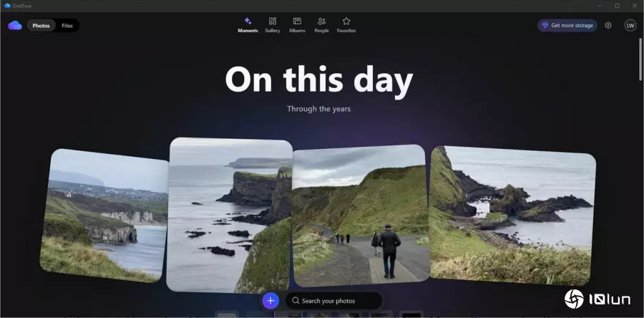644x318 pixels.
Task: Click the Search your photos field
Action: pyautogui.click(x=333, y=300)
